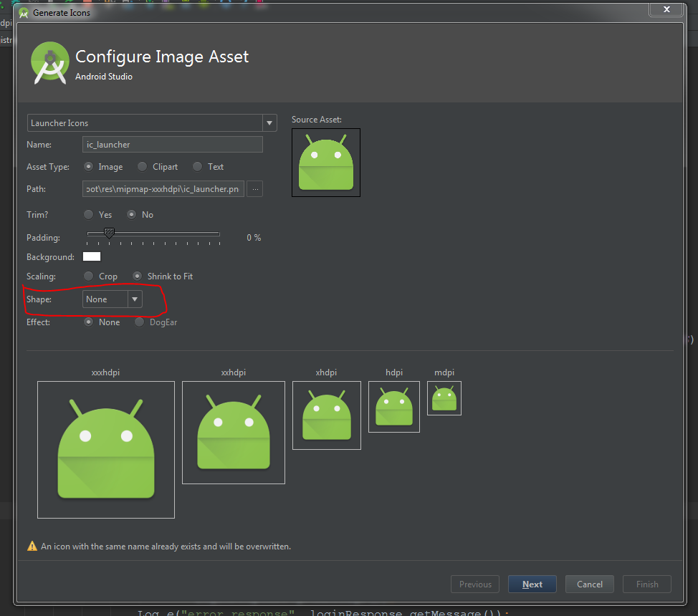Click the Source Asset android preview image
The image size is (698, 616).
click(326, 162)
